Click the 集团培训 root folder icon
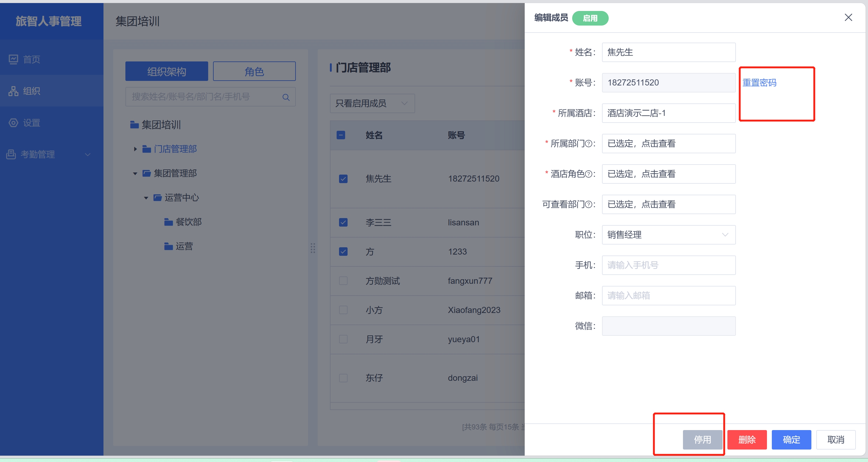Image resolution: width=868 pixels, height=462 pixels. click(135, 125)
